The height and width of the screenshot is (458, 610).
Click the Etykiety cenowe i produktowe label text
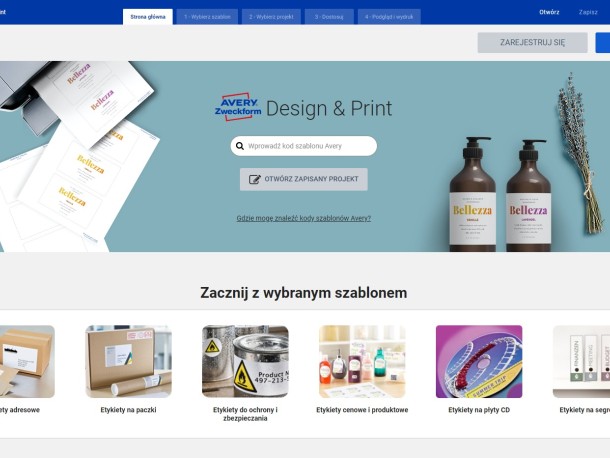362,410
